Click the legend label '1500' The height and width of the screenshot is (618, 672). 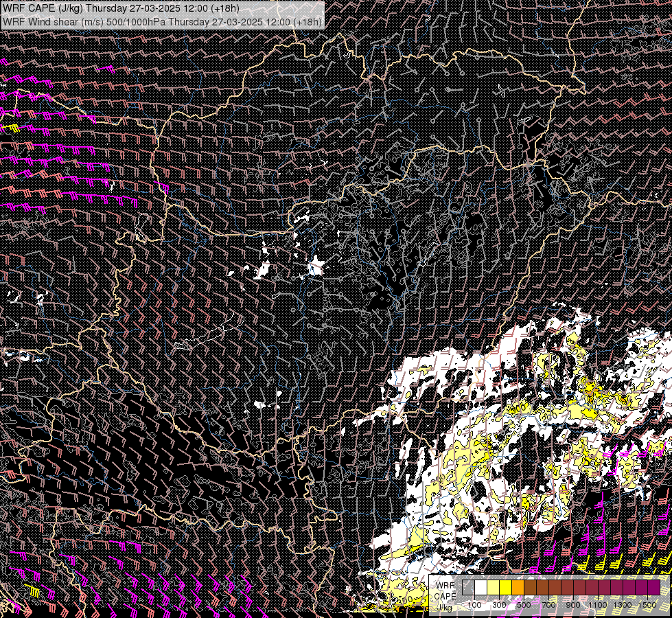pyautogui.click(x=647, y=605)
